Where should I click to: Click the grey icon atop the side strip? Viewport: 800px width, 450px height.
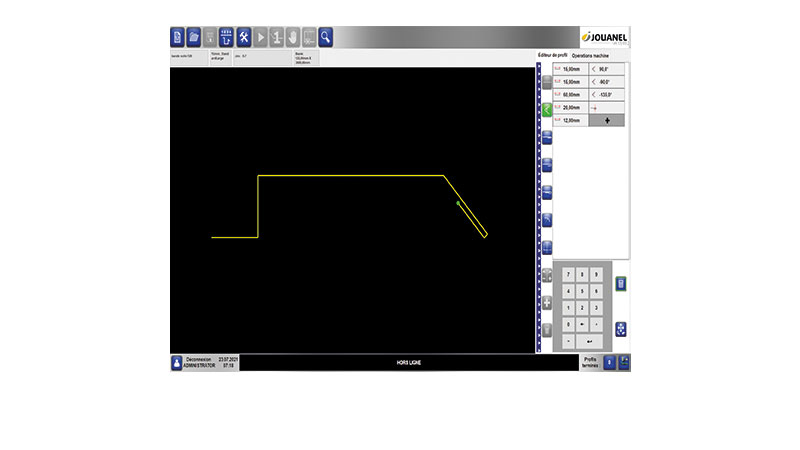(x=546, y=82)
